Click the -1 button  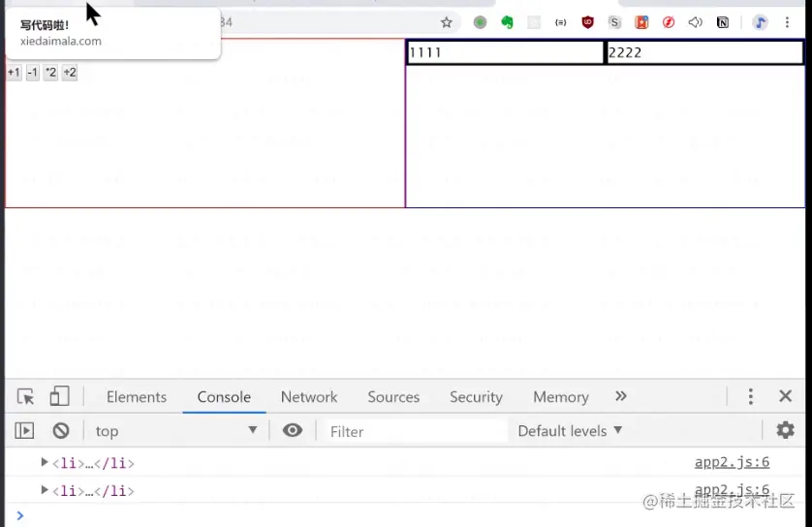click(33, 72)
